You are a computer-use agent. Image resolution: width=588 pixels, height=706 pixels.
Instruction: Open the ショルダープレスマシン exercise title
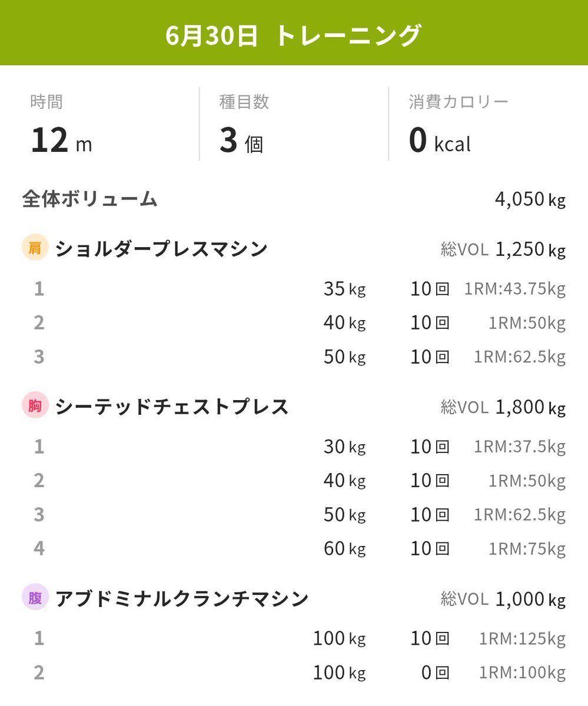[161, 249]
